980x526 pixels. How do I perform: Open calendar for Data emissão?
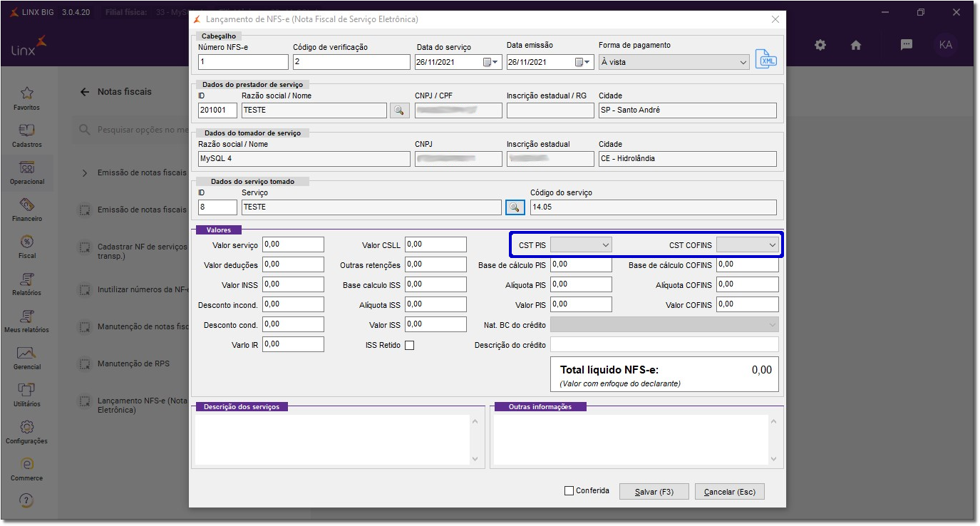579,62
